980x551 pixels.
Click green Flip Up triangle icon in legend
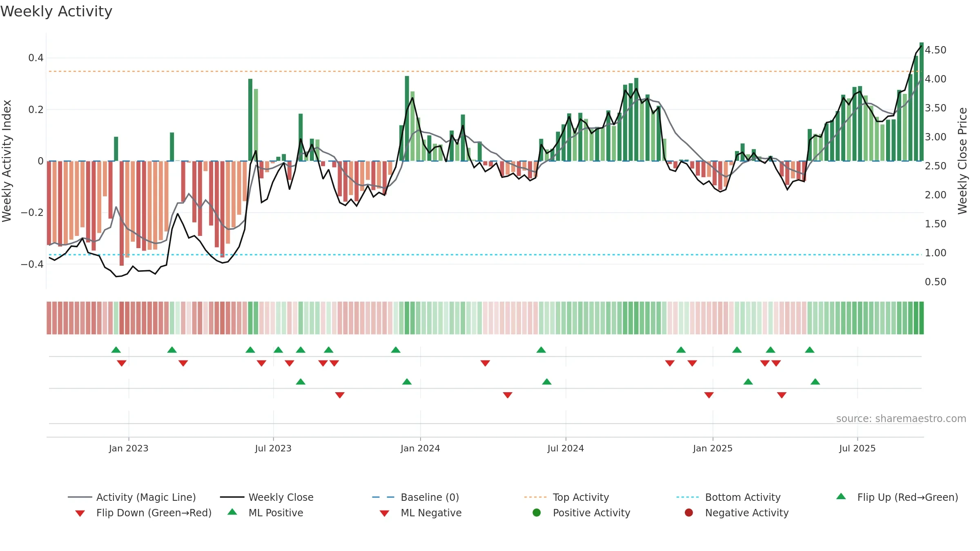(x=841, y=496)
